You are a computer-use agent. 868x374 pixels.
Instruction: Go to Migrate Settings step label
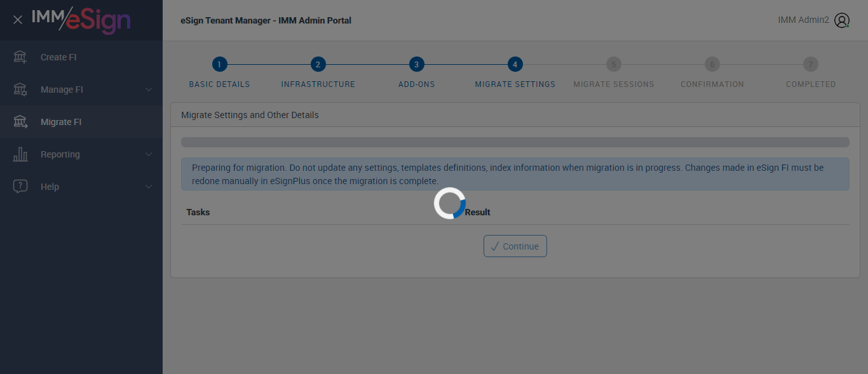(x=515, y=84)
